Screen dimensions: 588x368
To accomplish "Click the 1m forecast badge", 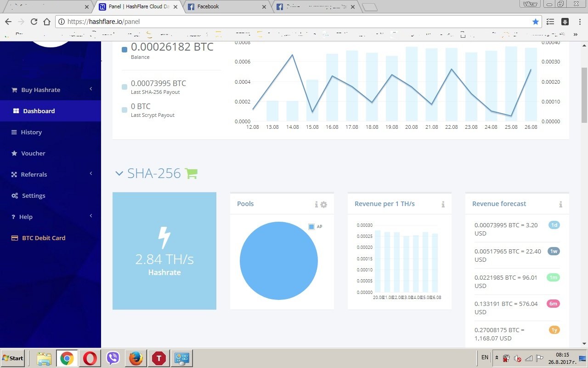I will pyautogui.click(x=554, y=277).
